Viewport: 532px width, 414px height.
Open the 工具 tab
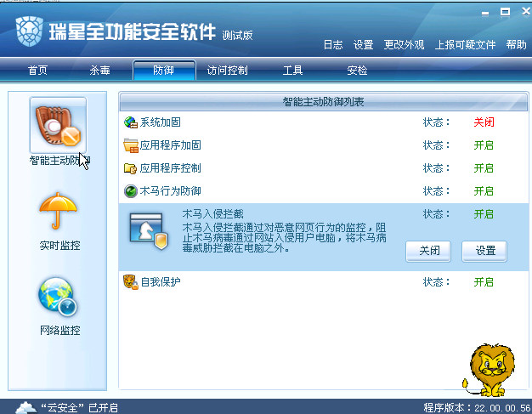pyautogui.click(x=292, y=71)
